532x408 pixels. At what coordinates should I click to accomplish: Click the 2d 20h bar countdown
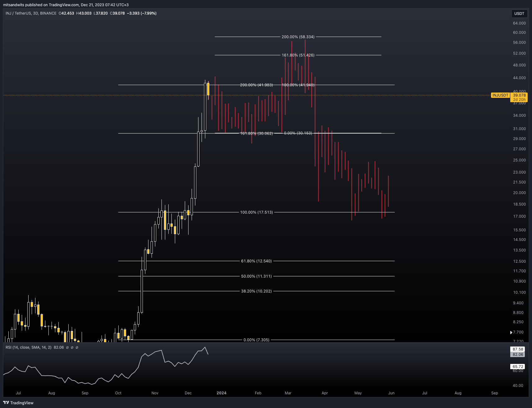[519, 100]
